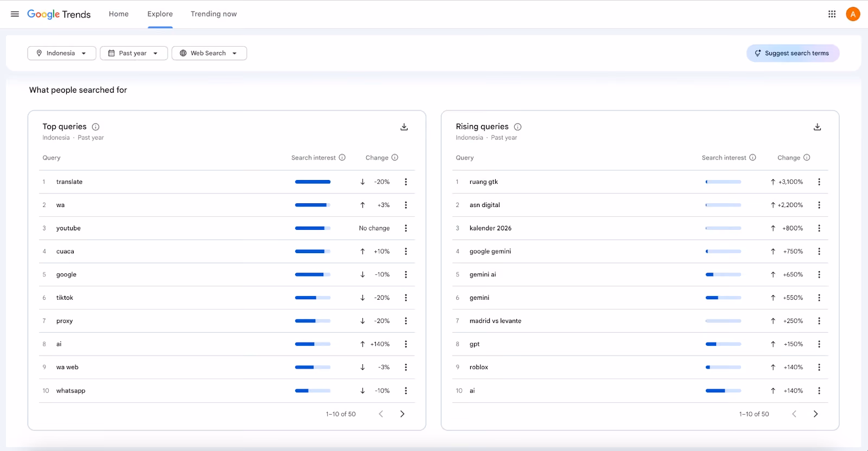
Task: Show info for Top queries Search interest column
Action: (x=342, y=158)
